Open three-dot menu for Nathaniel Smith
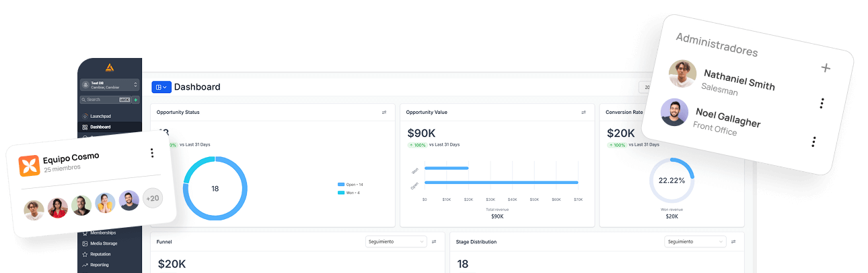The image size is (868, 273). 822,103
